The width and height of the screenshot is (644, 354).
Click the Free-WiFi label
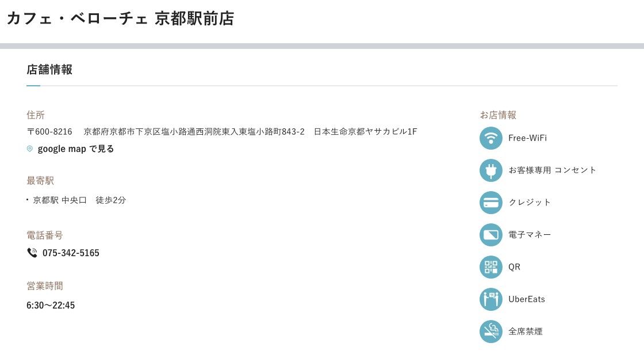527,138
